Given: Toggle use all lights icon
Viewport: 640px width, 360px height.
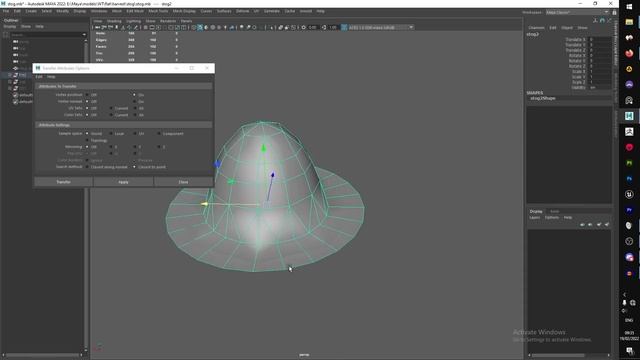Looking at the screenshot, I should point(225,27).
